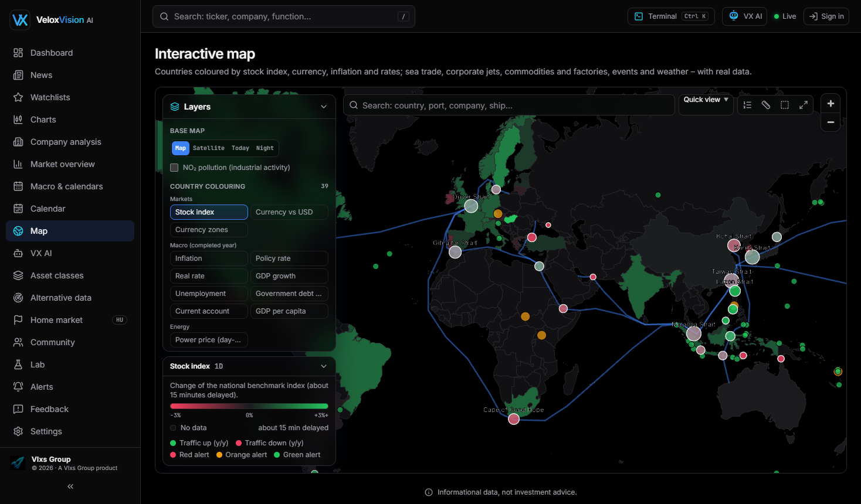The width and height of the screenshot is (861, 504).
Task: Click the VeloxVision AI logo
Action: click(x=52, y=20)
